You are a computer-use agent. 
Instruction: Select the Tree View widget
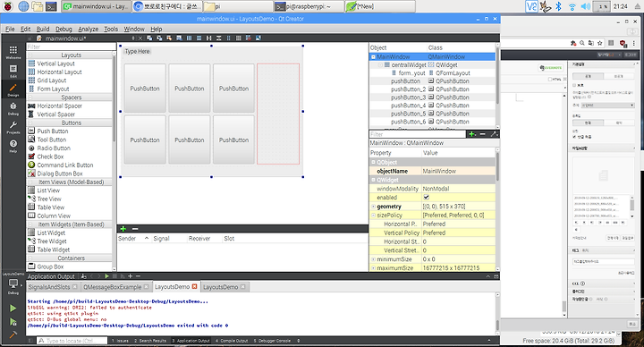[x=49, y=199]
